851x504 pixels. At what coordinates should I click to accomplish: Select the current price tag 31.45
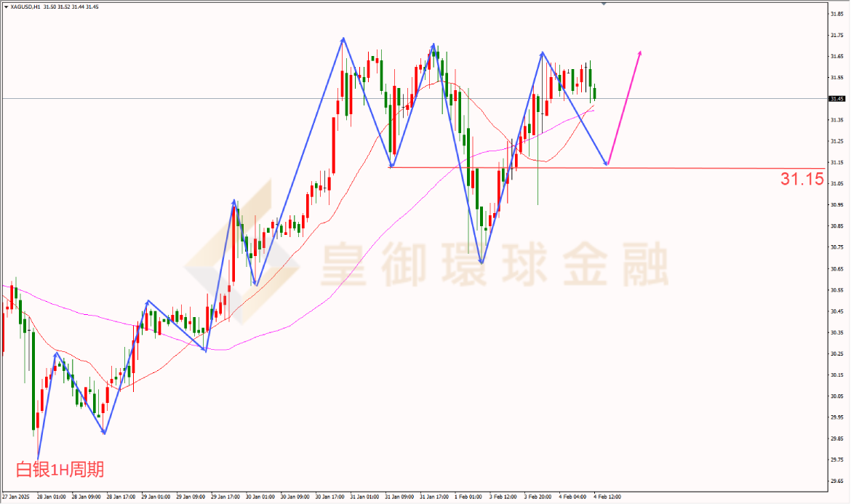(837, 99)
